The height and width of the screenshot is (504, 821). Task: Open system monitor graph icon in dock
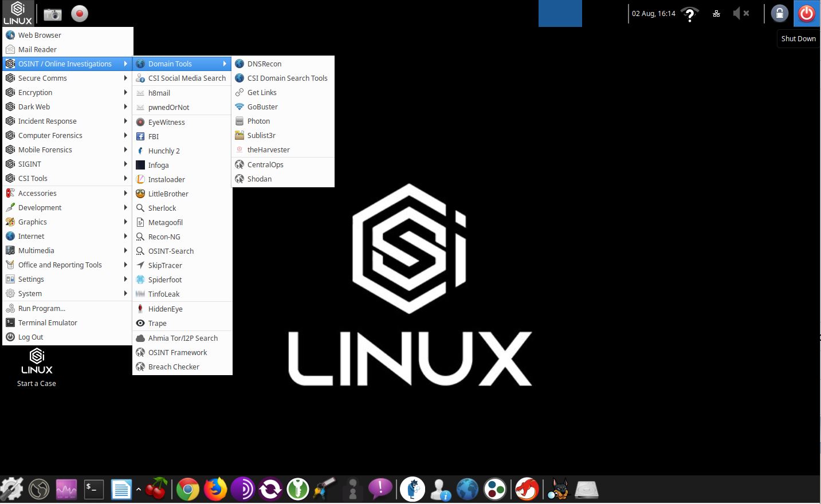point(66,490)
